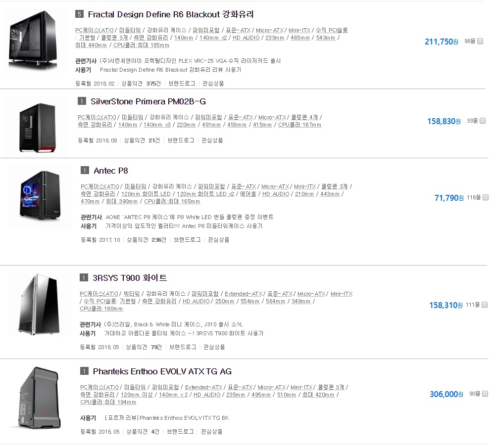493x448 pixels.
Task: Open the Fractal Design Define R6 Blackout title link
Action: click(x=171, y=14)
